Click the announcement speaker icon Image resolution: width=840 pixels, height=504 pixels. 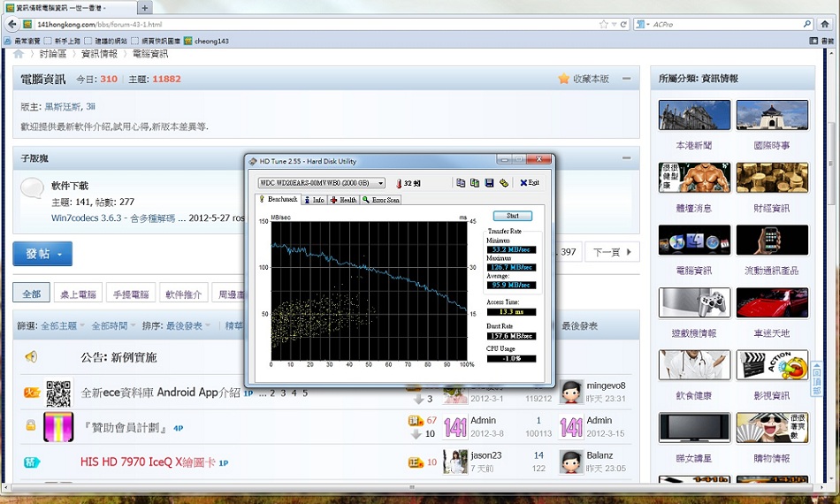pos(31,356)
